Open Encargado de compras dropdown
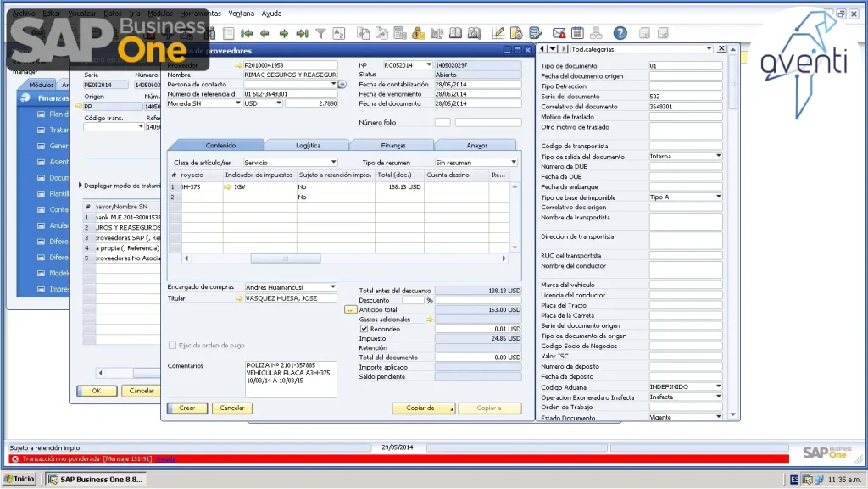Image resolution: width=868 pixels, height=489 pixels. 332,287
